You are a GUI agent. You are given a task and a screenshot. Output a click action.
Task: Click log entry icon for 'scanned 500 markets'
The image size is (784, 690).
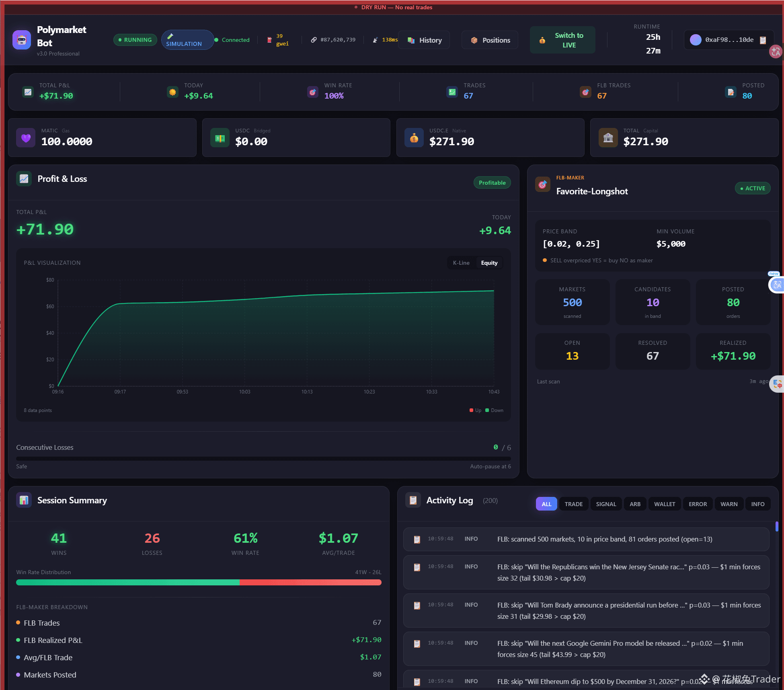click(417, 540)
